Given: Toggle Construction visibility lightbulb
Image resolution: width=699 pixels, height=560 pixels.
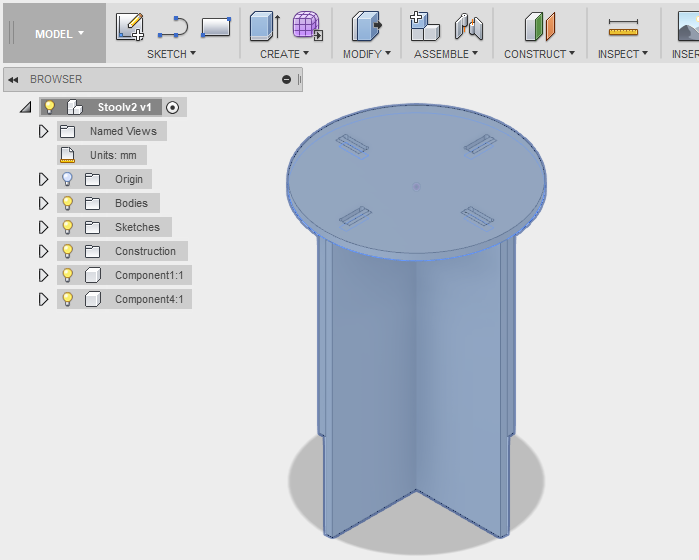Looking at the screenshot, I should [67, 251].
